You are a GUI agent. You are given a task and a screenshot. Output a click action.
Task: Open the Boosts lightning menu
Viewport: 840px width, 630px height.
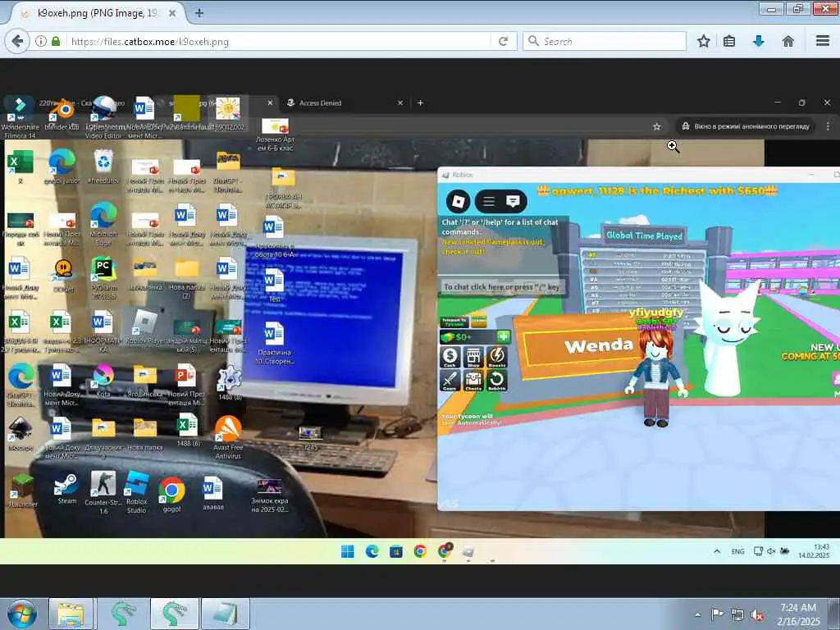[x=496, y=357]
